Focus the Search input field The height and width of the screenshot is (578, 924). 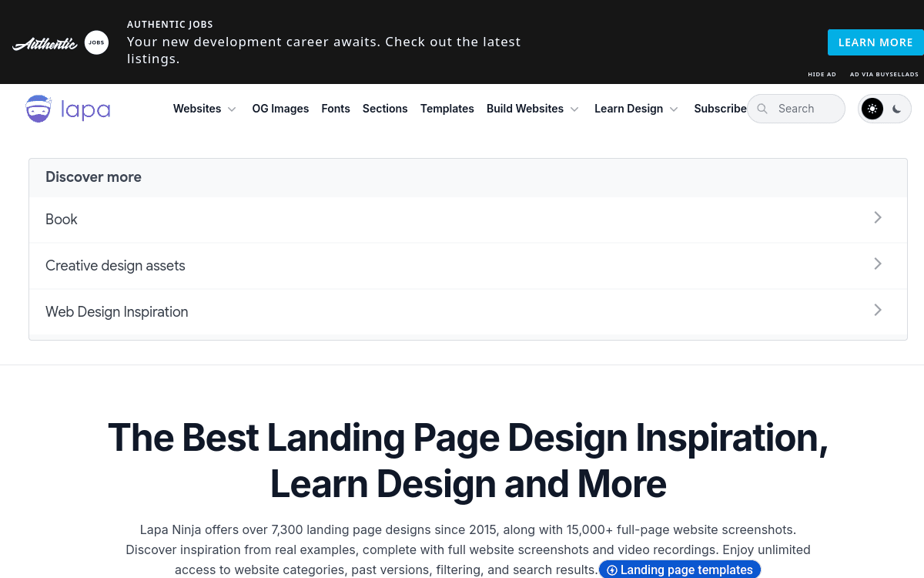805,109
